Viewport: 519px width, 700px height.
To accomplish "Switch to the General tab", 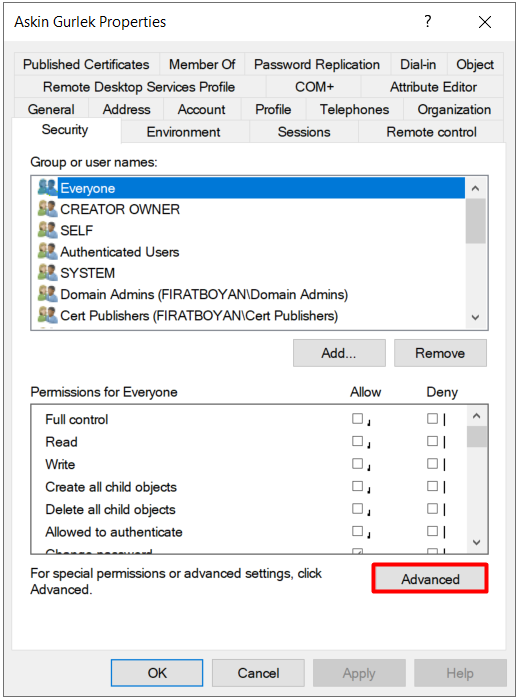I will coord(51,109).
